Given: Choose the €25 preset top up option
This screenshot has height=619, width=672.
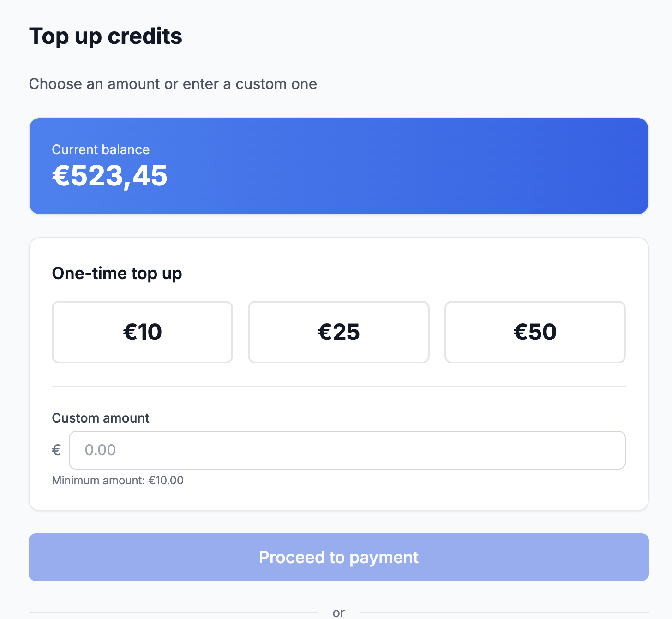Looking at the screenshot, I should pyautogui.click(x=338, y=332).
